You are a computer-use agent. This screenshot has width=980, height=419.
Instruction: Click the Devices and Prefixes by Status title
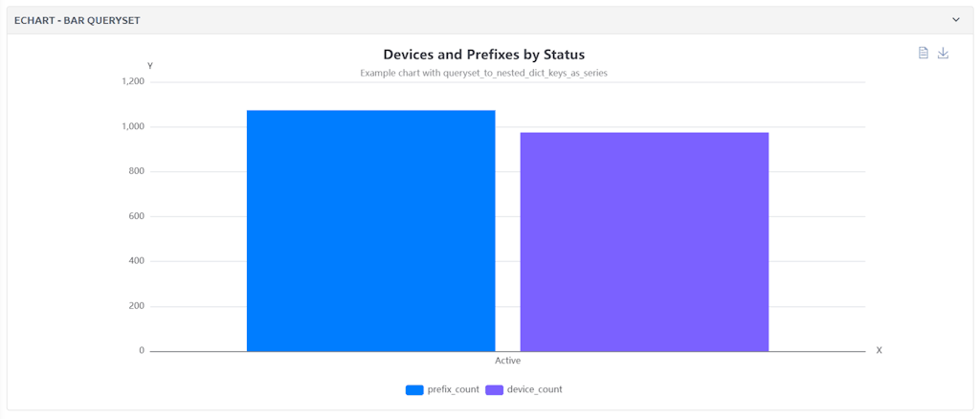483,55
